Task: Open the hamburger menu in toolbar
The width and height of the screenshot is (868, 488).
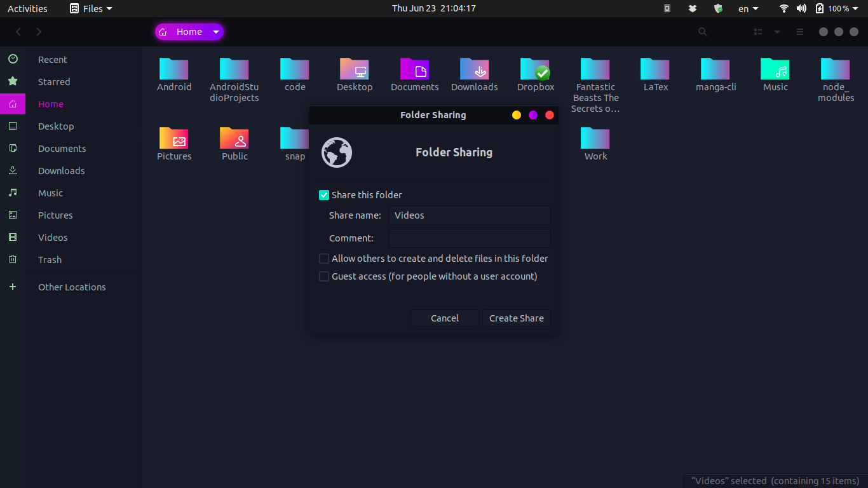Action: pos(800,32)
